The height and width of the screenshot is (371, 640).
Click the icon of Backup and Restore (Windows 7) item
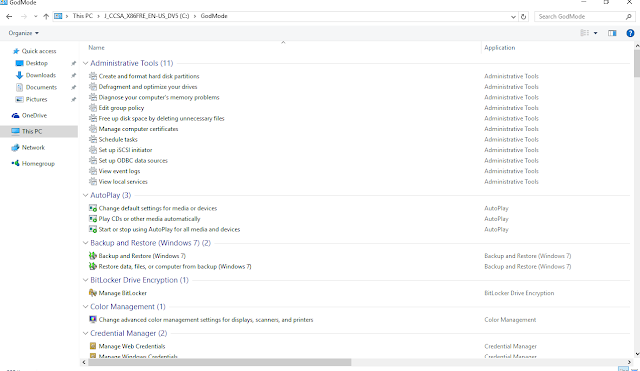93,256
